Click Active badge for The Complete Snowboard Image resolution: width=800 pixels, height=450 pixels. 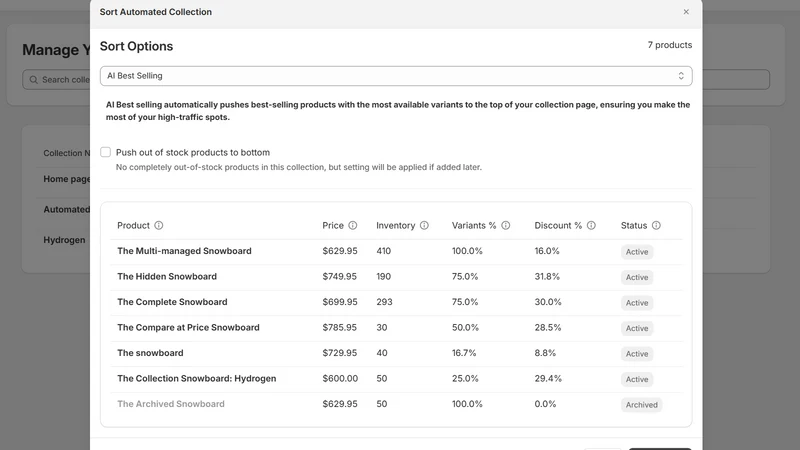(637, 303)
